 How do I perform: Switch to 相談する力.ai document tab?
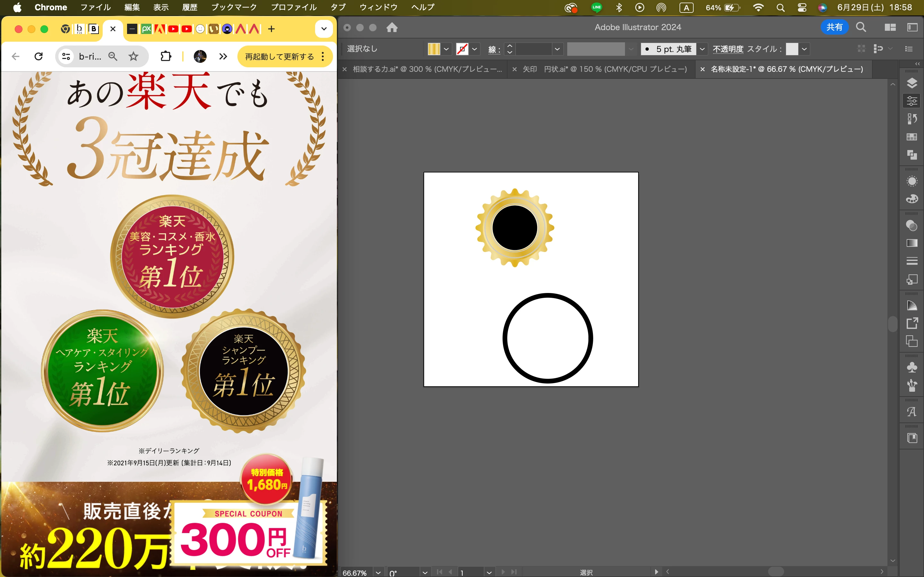click(427, 69)
